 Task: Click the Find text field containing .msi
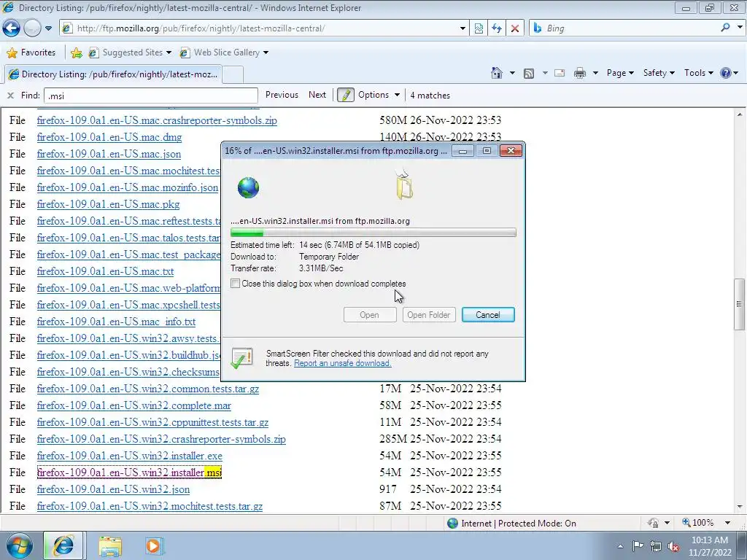point(150,96)
